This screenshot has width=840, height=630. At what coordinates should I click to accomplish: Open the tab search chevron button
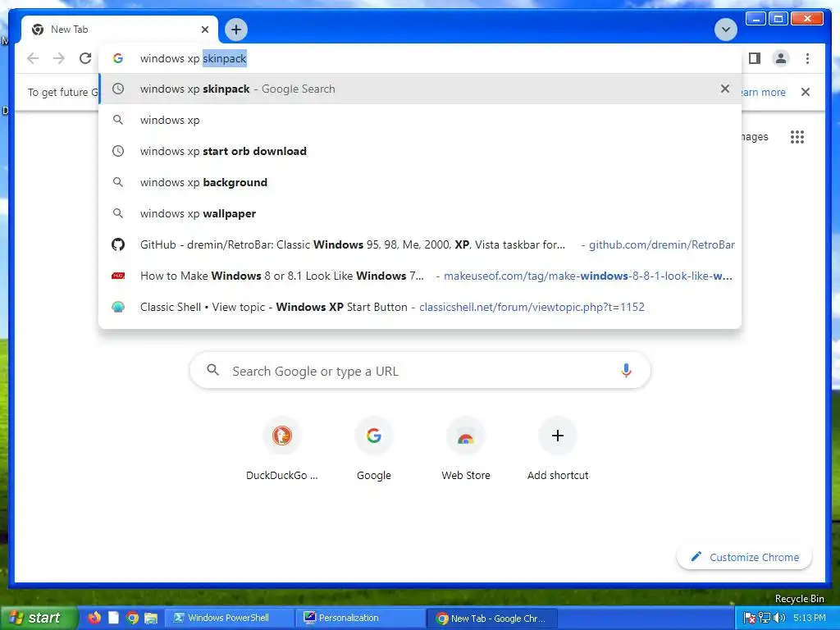point(726,30)
